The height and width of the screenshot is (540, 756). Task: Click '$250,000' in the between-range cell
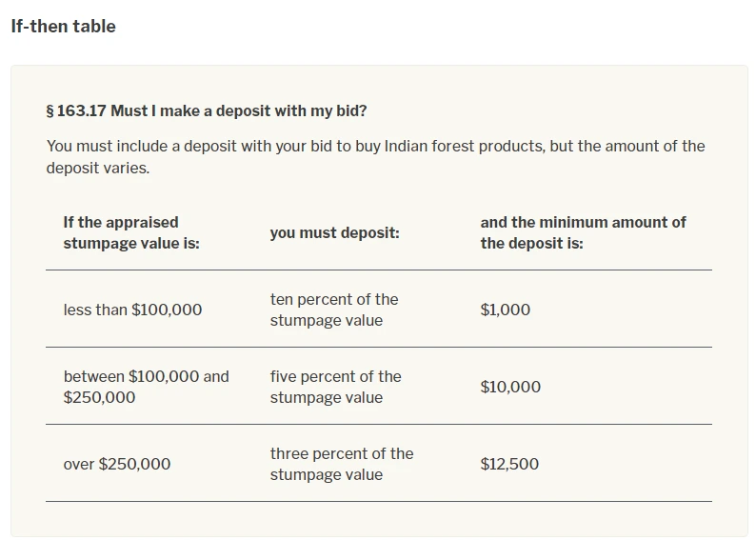99,398
